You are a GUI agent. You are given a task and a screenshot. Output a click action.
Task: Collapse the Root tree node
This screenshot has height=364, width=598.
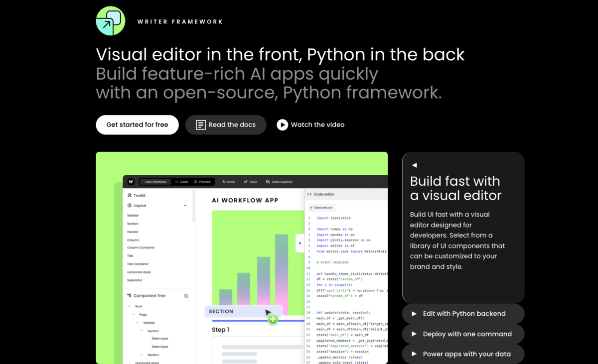(130, 306)
